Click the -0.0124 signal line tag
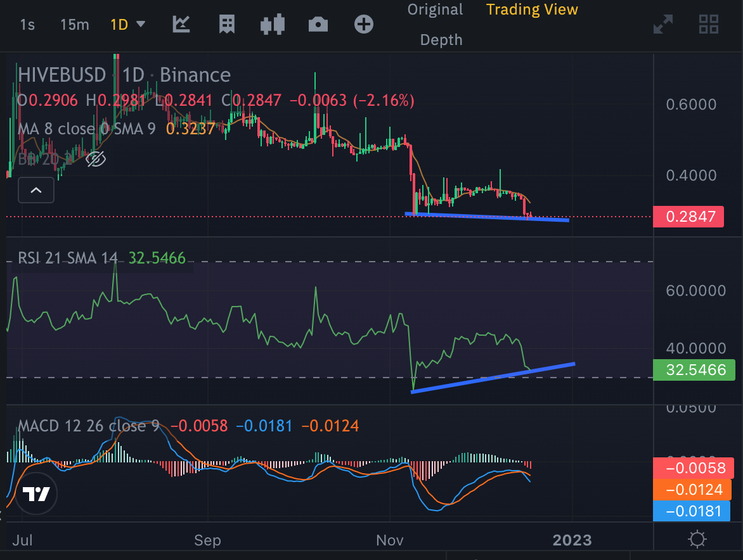Image resolution: width=743 pixels, height=560 pixels. (692, 490)
